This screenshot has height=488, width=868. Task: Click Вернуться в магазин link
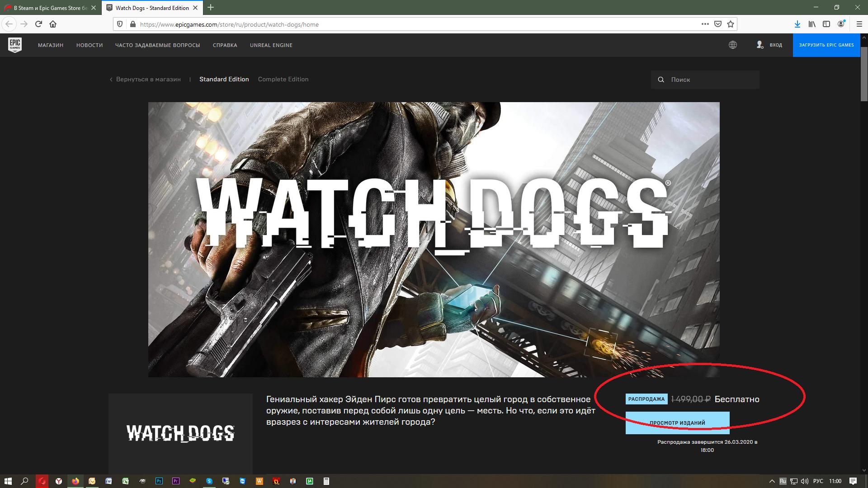pos(145,79)
